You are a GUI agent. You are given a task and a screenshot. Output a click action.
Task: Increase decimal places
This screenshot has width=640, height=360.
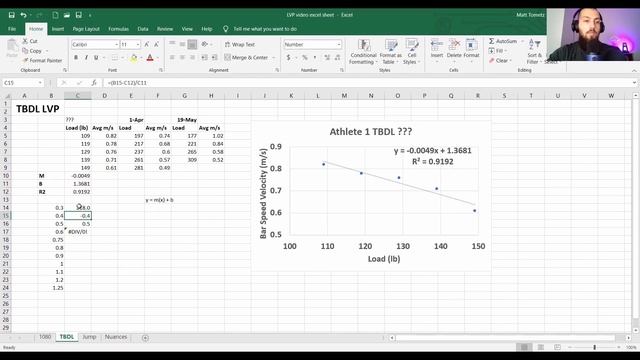click(x=327, y=58)
